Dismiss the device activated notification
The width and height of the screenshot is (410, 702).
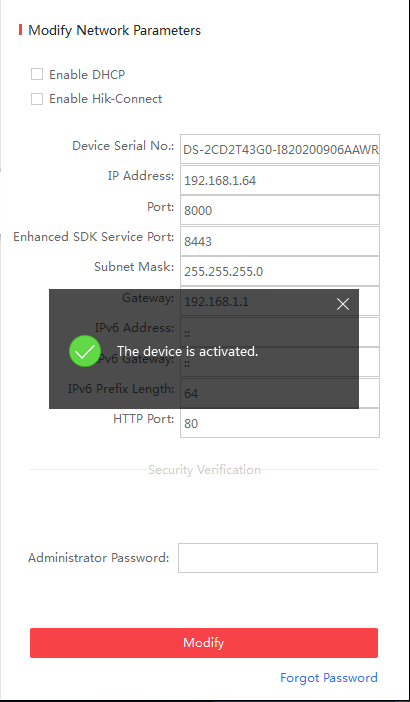343,304
